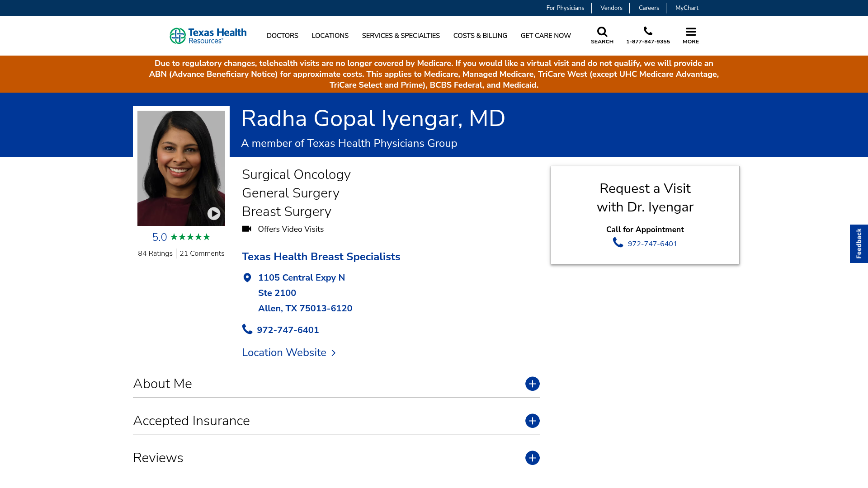Click the Texas Health Resources logo
Screen dimensions: 868x488
[x=208, y=36]
